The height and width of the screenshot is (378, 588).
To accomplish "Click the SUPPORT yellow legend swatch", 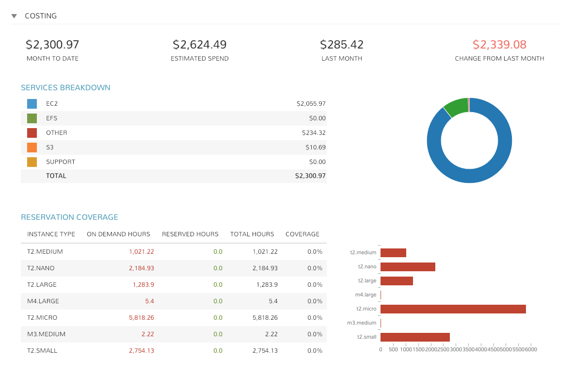I will coord(32,162).
